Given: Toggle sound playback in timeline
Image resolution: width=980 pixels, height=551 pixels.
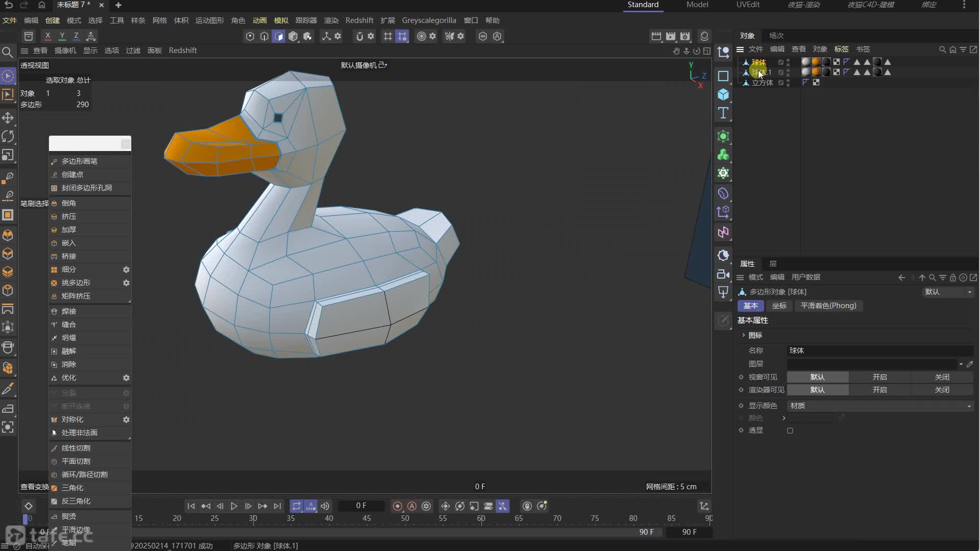Looking at the screenshot, I should tap(325, 506).
